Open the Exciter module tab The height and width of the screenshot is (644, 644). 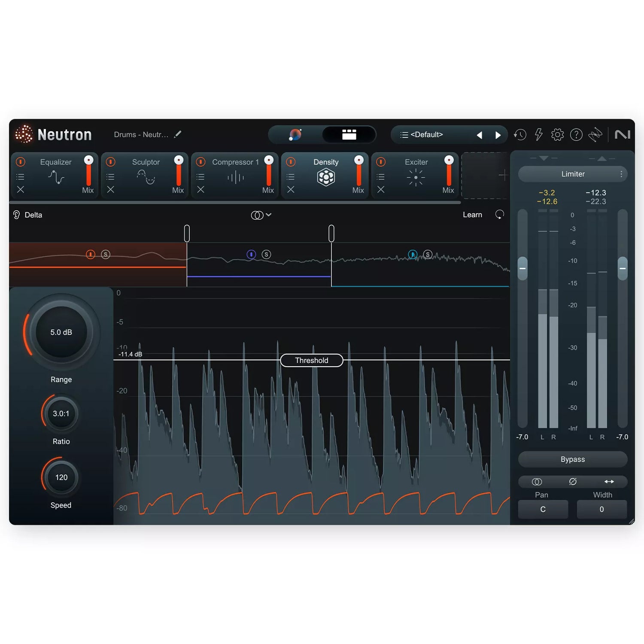pos(416,175)
